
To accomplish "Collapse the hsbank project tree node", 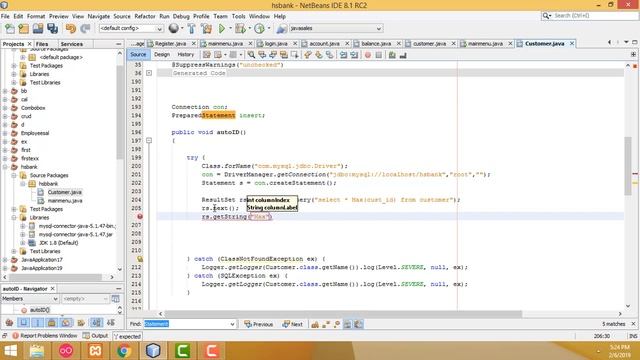I will pos(5,167).
